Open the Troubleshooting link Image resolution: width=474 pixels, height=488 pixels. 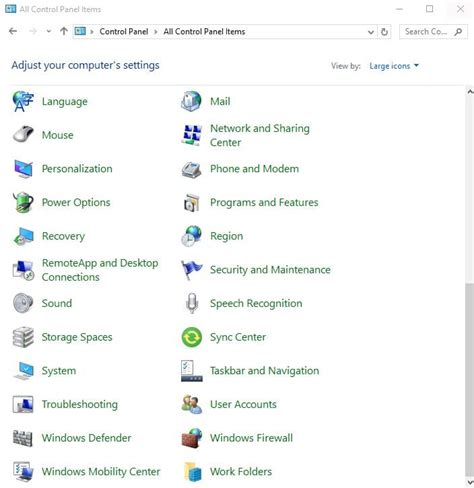(x=80, y=404)
